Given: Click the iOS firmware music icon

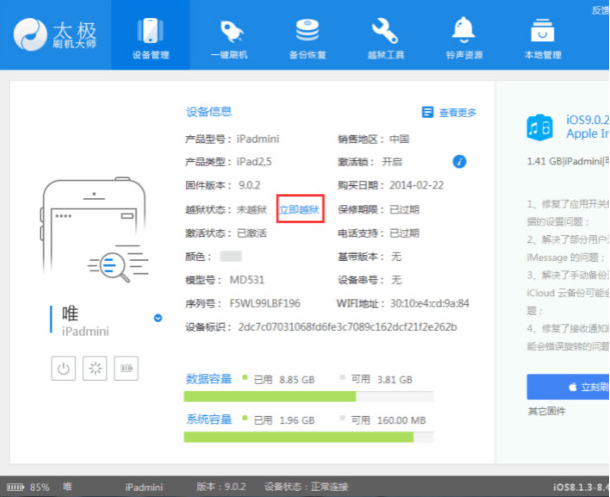Looking at the screenshot, I should click(540, 127).
